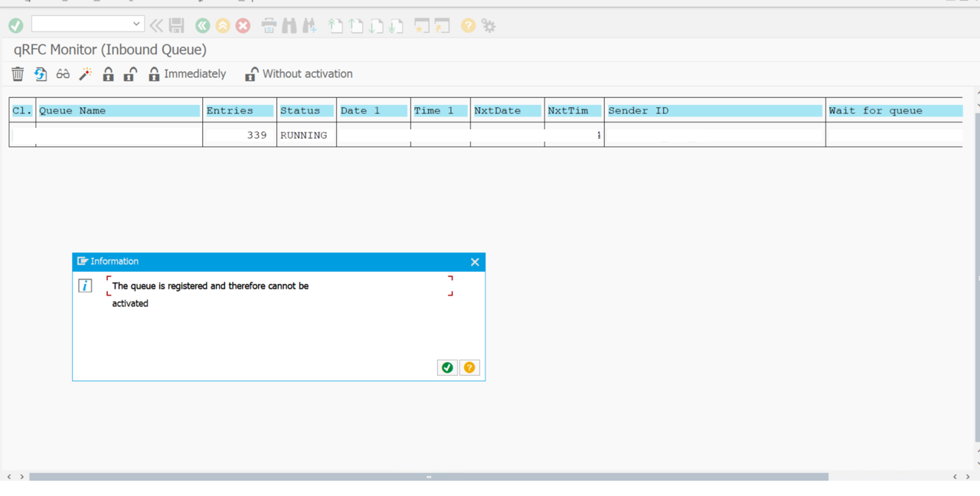Click the Information dialog message text
The height and width of the screenshot is (496, 980).
click(x=211, y=295)
